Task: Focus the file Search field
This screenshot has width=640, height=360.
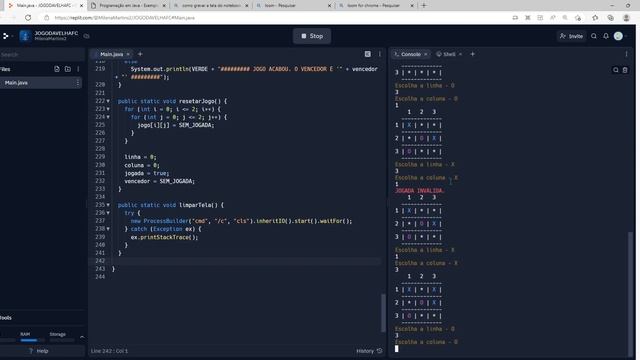Action: click(x=41, y=54)
